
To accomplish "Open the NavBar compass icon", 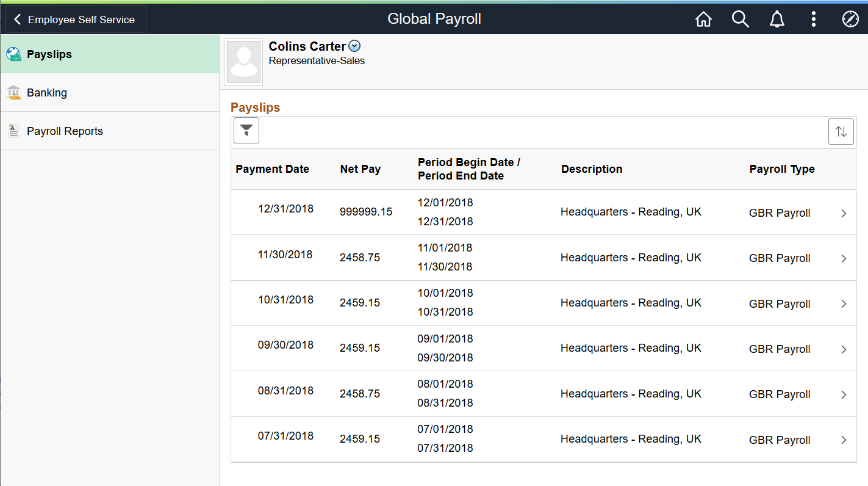I will coord(850,19).
